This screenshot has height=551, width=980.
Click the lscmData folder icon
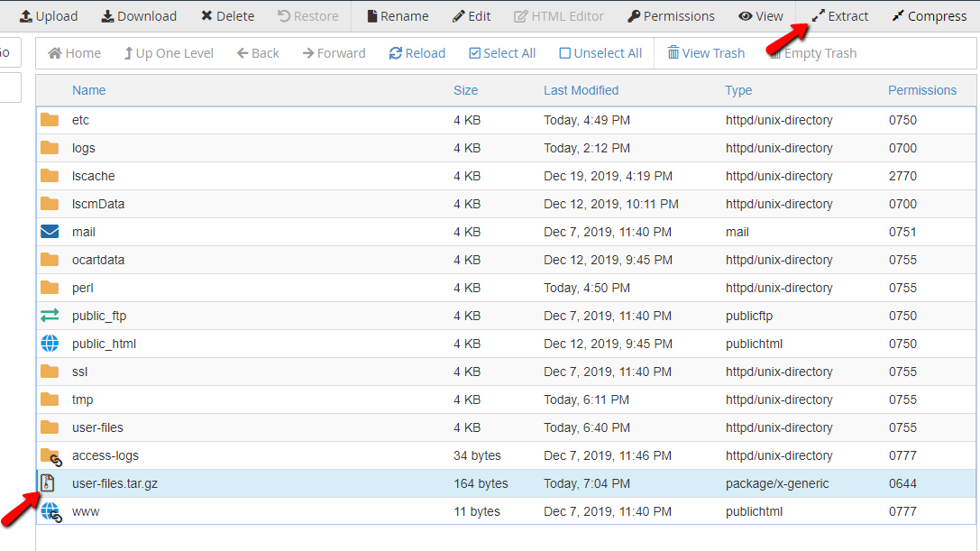pos(50,203)
